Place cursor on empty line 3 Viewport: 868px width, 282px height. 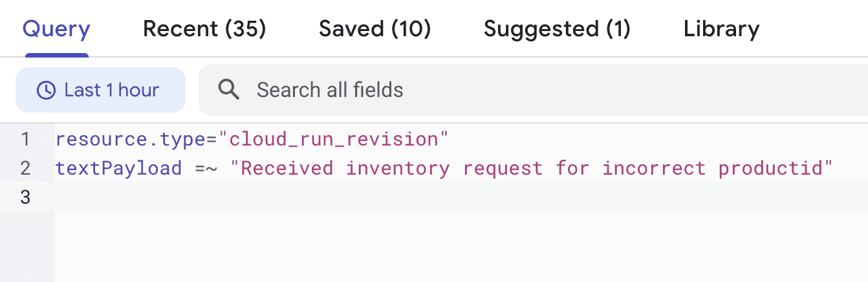[x=259, y=197]
